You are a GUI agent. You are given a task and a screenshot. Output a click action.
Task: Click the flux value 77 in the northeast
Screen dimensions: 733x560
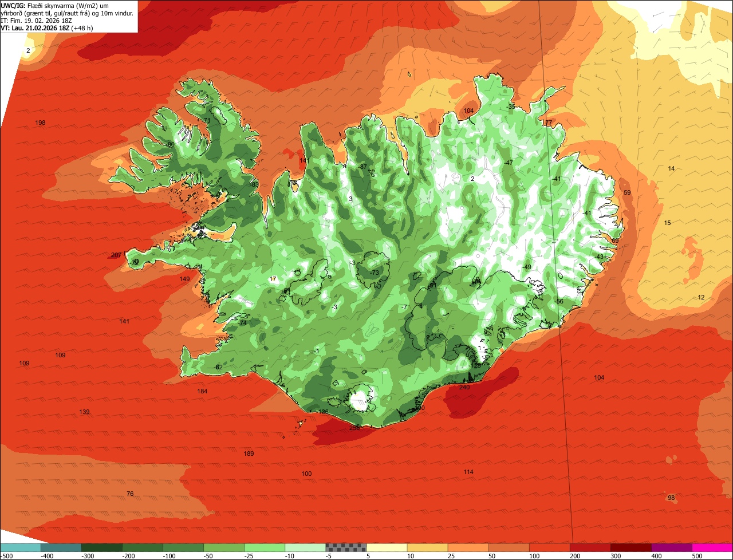click(549, 123)
